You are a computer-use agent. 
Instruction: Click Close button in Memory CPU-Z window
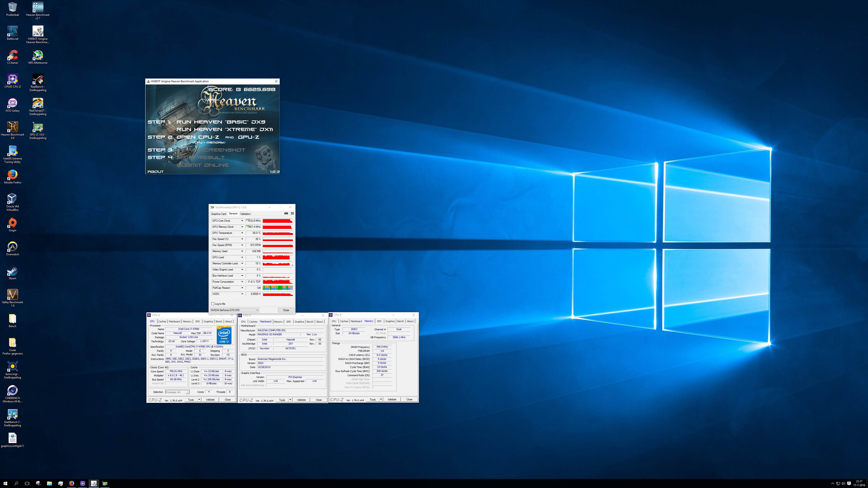(x=409, y=399)
